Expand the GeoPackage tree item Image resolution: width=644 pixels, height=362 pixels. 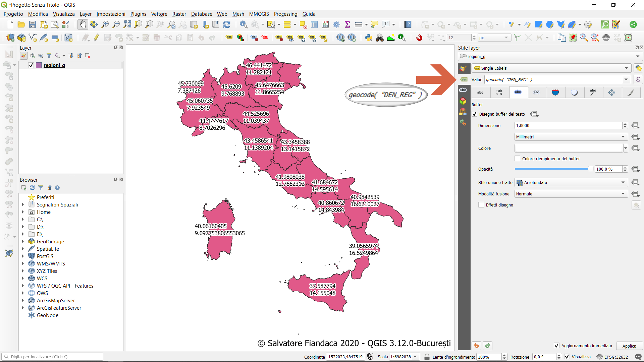point(23,241)
